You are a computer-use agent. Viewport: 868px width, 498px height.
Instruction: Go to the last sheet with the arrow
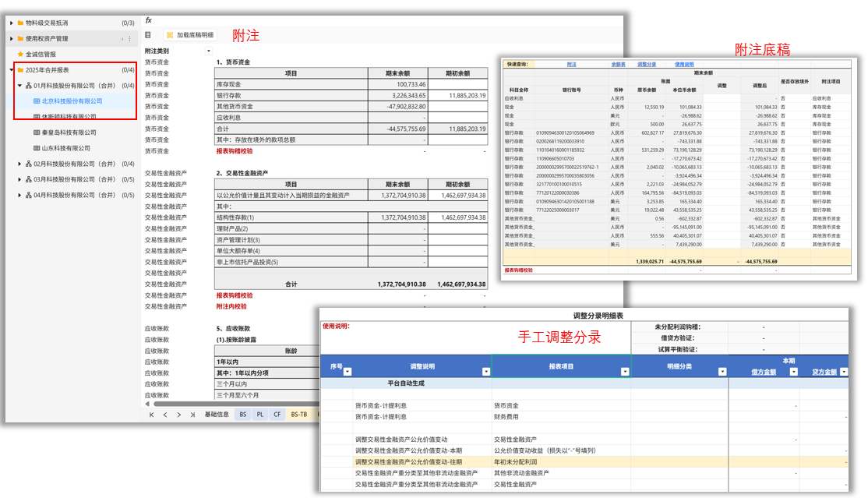coord(192,415)
